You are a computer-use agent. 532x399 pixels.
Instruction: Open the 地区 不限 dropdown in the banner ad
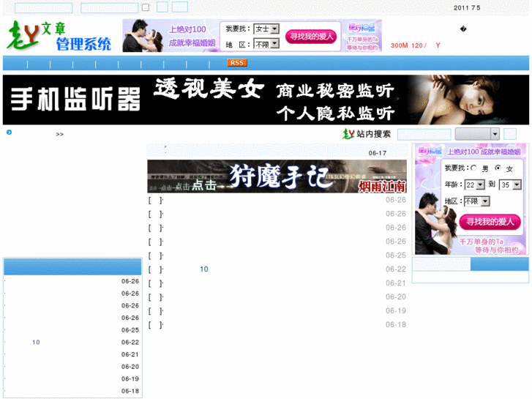[x=266, y=44]
